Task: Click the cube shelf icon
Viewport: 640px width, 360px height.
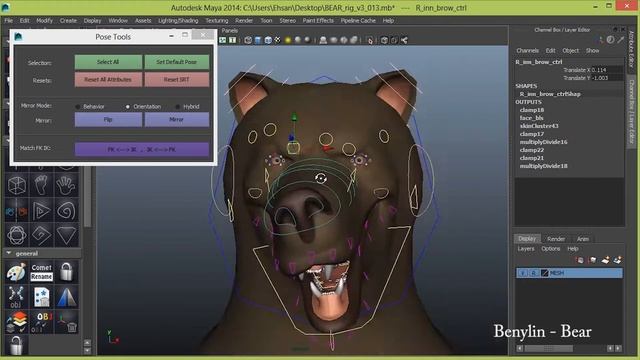Action: pyautogui.click(x=17, y=186)
